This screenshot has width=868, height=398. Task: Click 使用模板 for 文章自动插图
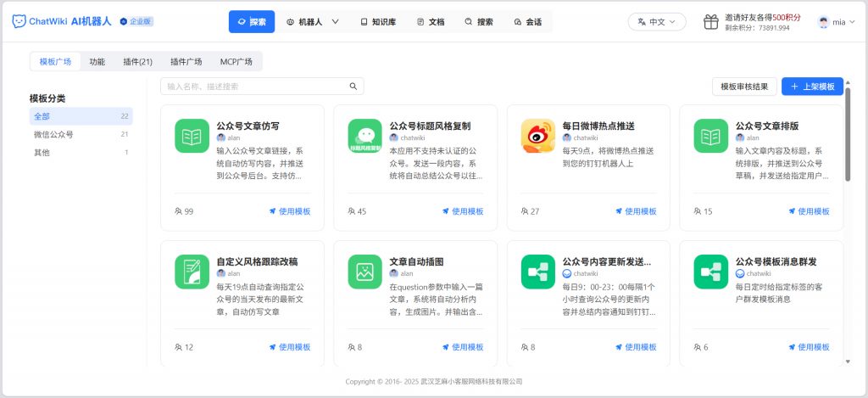click(x=463, y=347)
